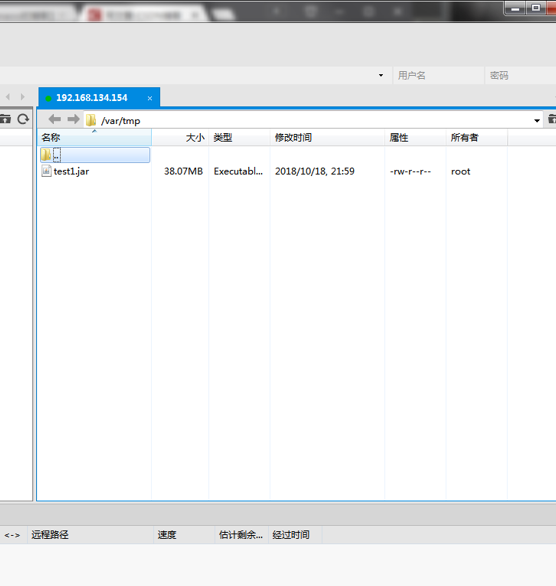The height and width of the screenshot is (586, 556).
Task: Expand the /var/tmp path dropdown
Action: tap(537, 120)
